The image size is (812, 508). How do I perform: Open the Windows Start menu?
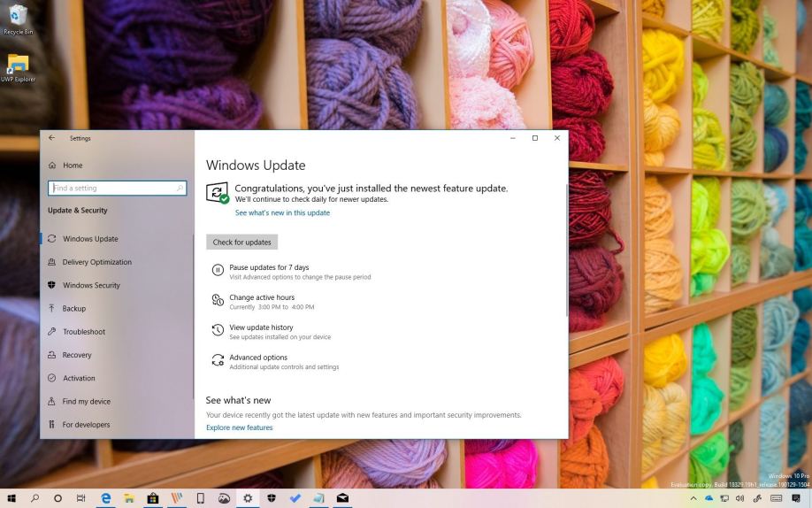click(x=11, y=498)
